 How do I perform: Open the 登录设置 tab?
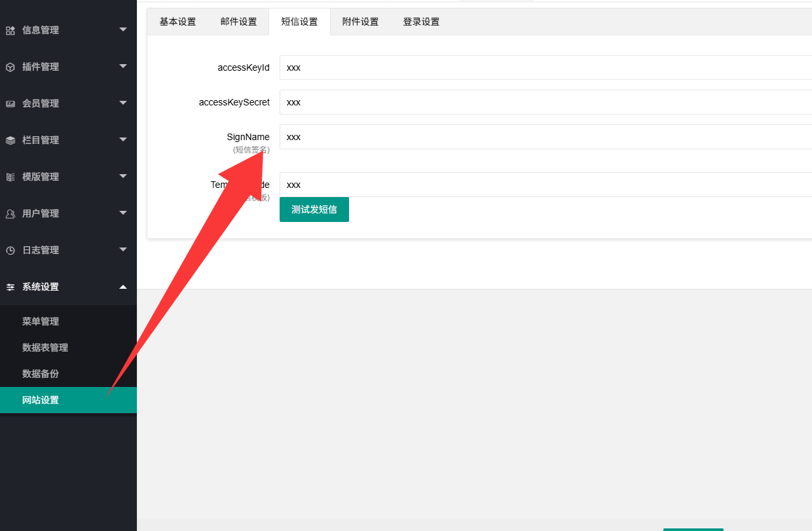pyautogui.click(x=421, y=22)
